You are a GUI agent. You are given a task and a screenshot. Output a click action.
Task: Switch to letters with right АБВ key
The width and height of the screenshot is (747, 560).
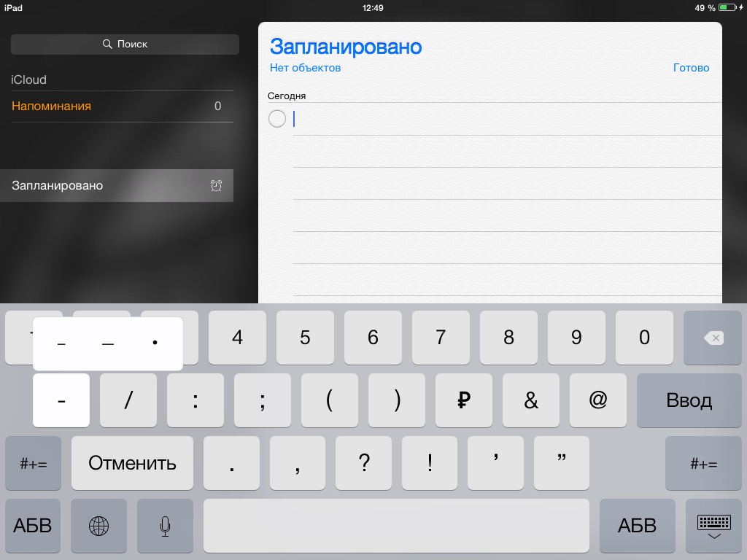click(x=636, y=525)
